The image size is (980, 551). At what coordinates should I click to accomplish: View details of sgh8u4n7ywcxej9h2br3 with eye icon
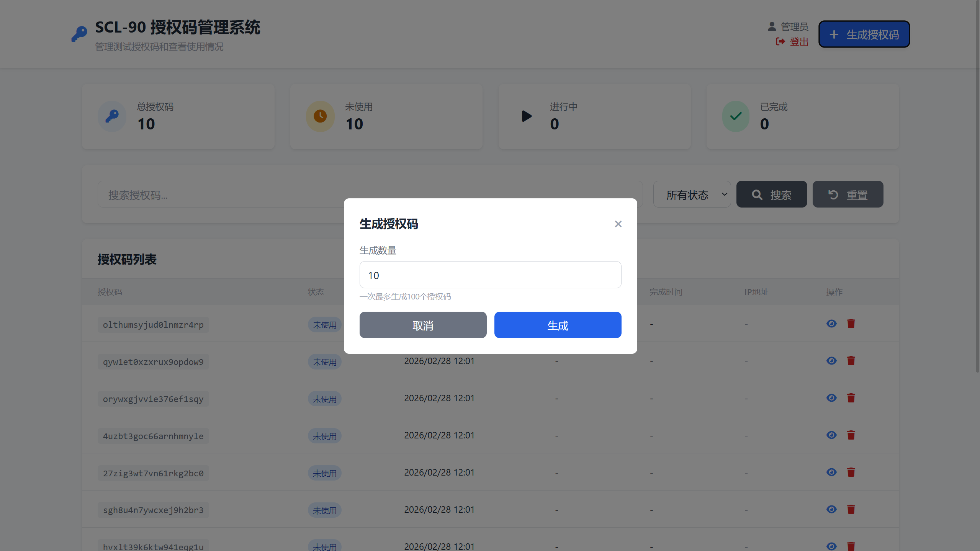point(831,509)
